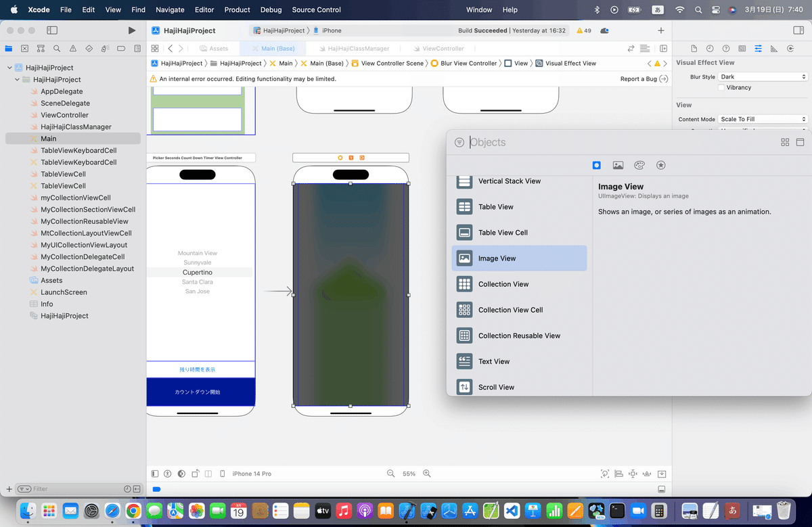Select Text View in Objects list
Image resolution: width=812 pixels, height=527 pixels.
pyautogui.click(x=519, y=361)
